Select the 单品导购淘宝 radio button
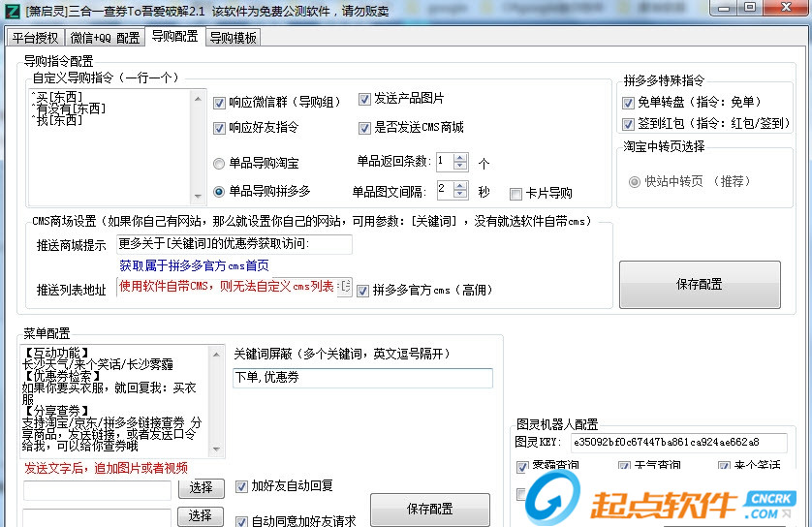The height and width of the screenshot is (527, 812). [219, 164]
